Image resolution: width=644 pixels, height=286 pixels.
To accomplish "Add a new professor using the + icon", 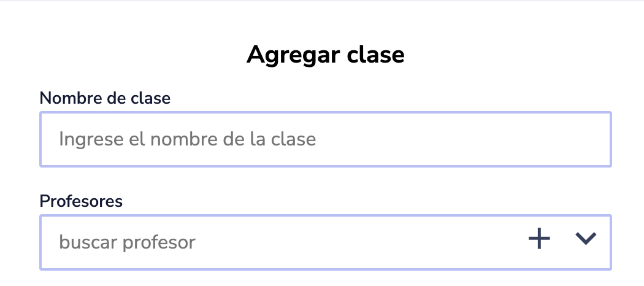I will 539,239.
